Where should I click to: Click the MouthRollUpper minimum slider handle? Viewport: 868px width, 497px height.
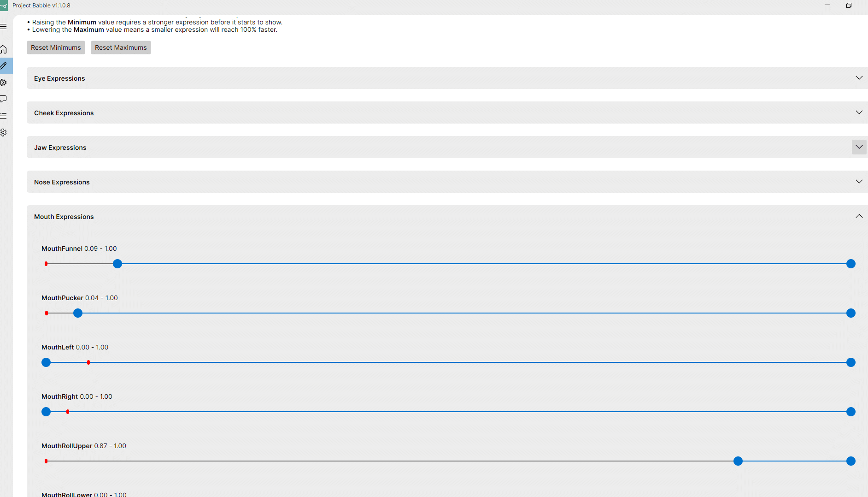click(x=738, y=461)
